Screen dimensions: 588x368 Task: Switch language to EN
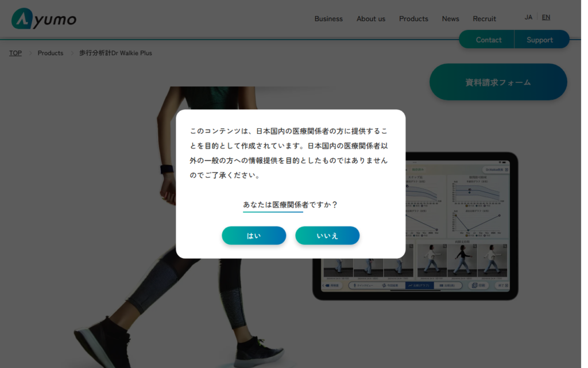[x=546, y=17]
